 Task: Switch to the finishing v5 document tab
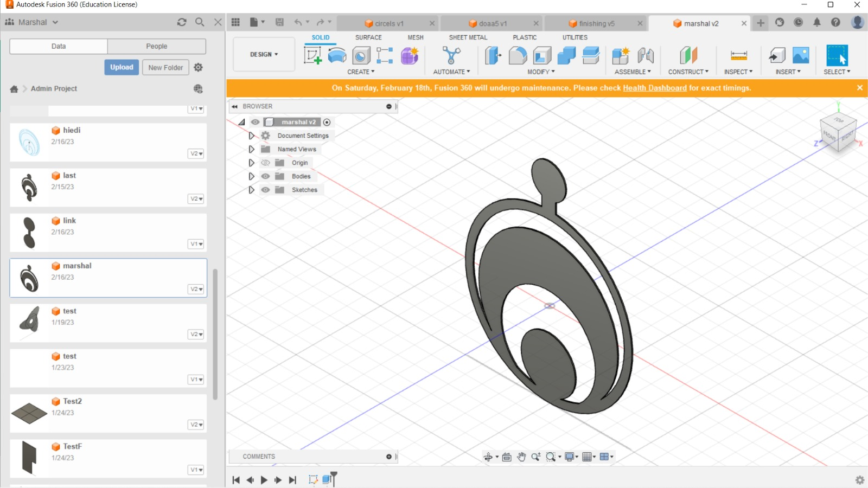click(596, 23)
